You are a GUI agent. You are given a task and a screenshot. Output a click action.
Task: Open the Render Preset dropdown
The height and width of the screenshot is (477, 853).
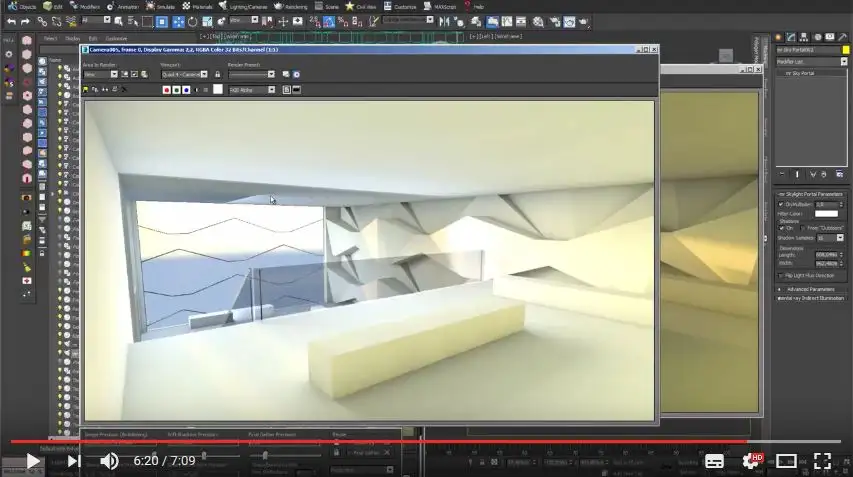(251, 75)
